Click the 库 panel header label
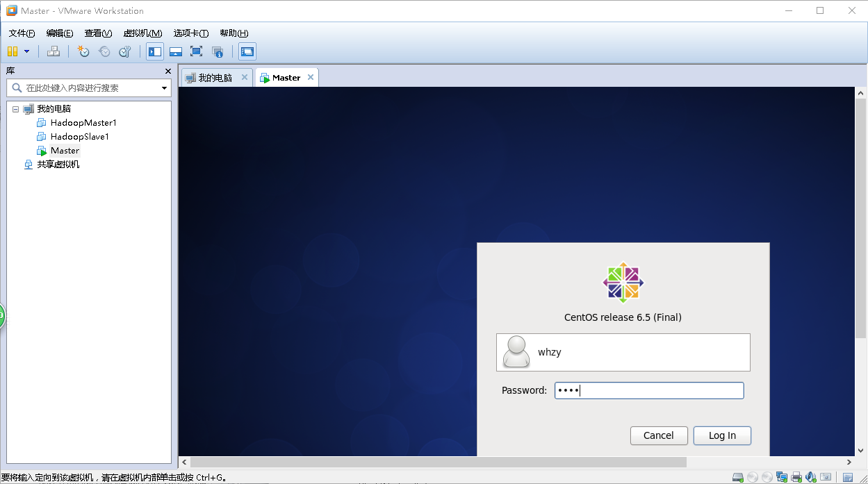The image size is (868, 484). coord(10,71)
